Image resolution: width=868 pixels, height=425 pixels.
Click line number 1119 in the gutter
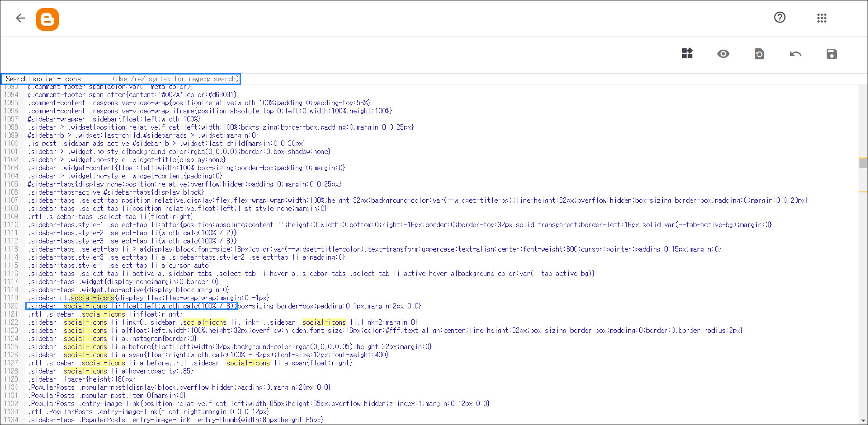pos(11,298)
